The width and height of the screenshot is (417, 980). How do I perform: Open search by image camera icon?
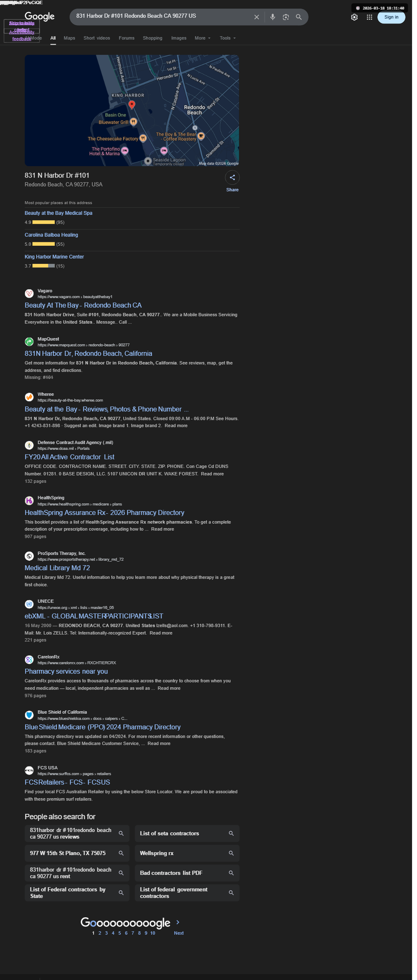pos(286,17)
